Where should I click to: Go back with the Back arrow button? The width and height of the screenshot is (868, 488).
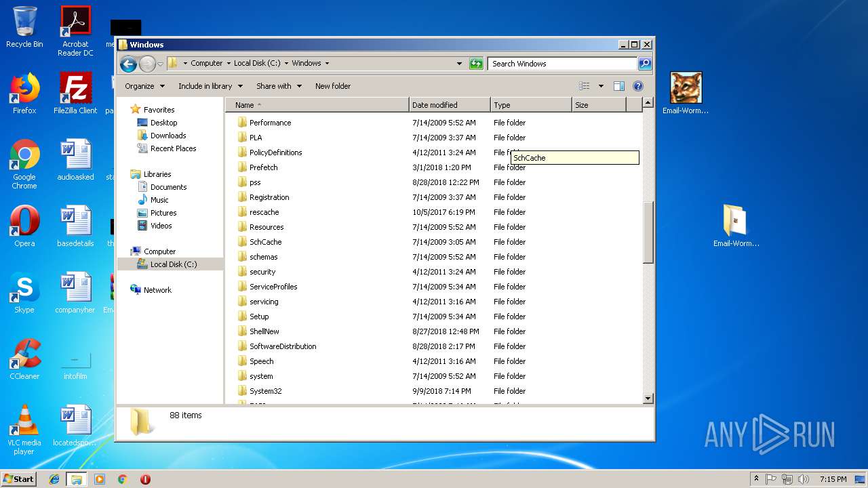pyautogui.click(x=128, y=64)
